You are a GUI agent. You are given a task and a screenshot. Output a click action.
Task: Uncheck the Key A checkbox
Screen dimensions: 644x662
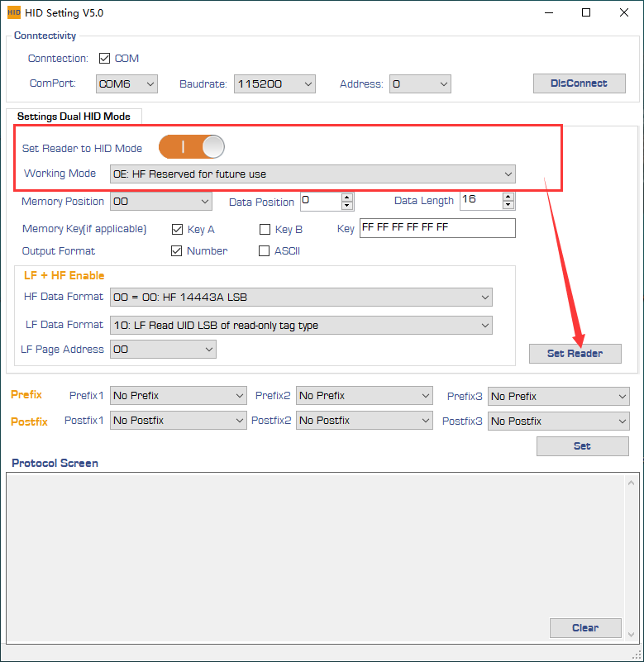(x=177, y=230)
